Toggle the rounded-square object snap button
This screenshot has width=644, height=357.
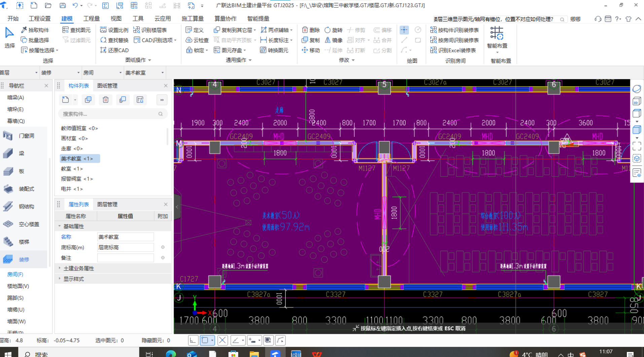[205, 340]
